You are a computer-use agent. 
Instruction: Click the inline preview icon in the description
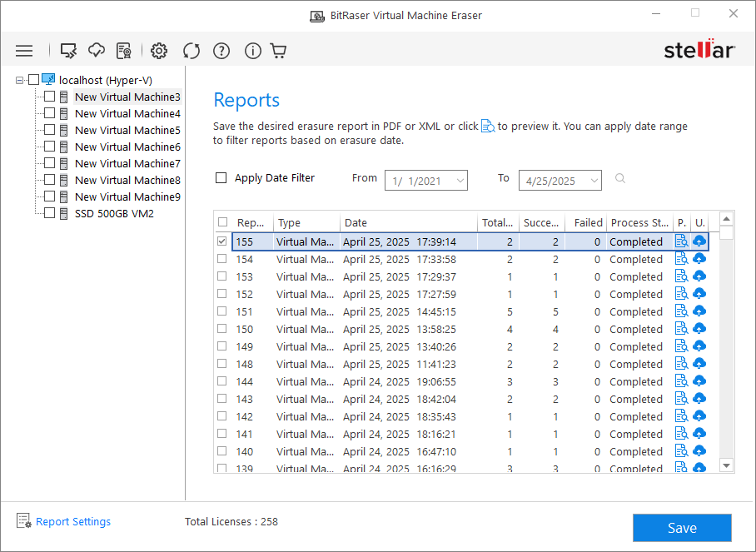pos(488,127)
